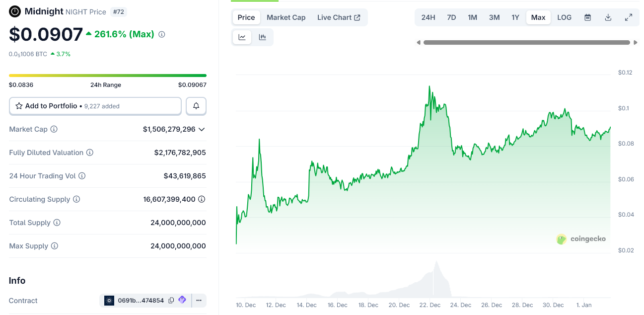Toggle the portfolio star for Midnight

click(19, 106)
